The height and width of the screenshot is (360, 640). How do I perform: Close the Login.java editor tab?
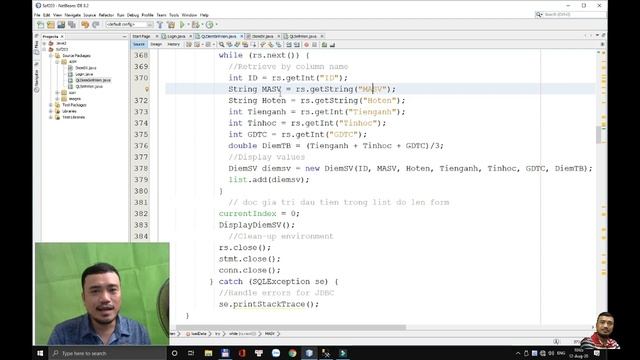pos(190,36)
